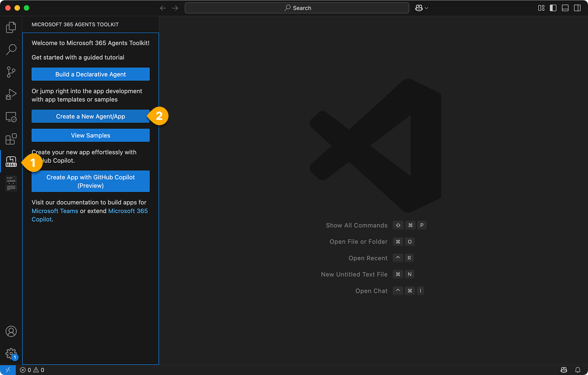
Task: Open the Manage gear settings icon
Action: [x=11, y=354]
